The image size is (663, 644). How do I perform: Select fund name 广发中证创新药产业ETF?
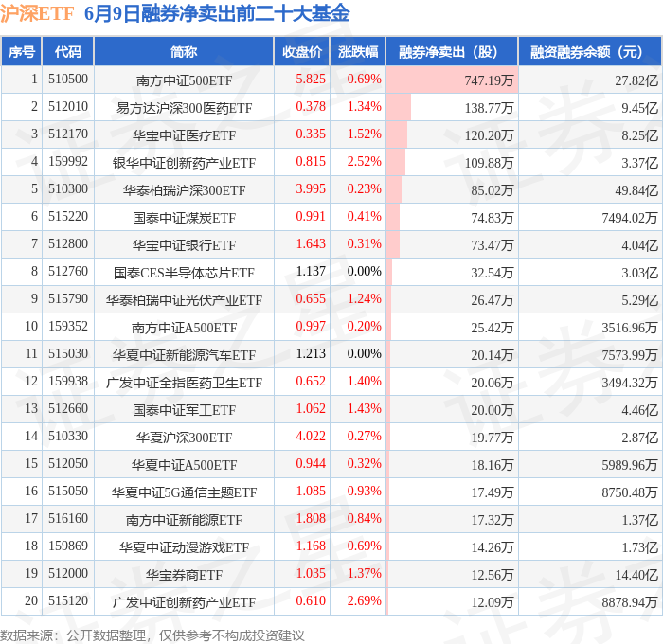(184, 602)
